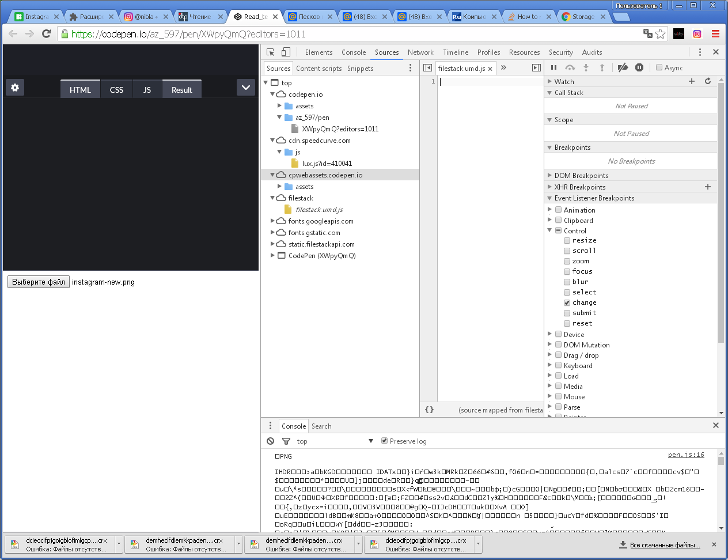728x560 pixels.
Task: Click the console filter funnel icon
Action: pos(286,441)
